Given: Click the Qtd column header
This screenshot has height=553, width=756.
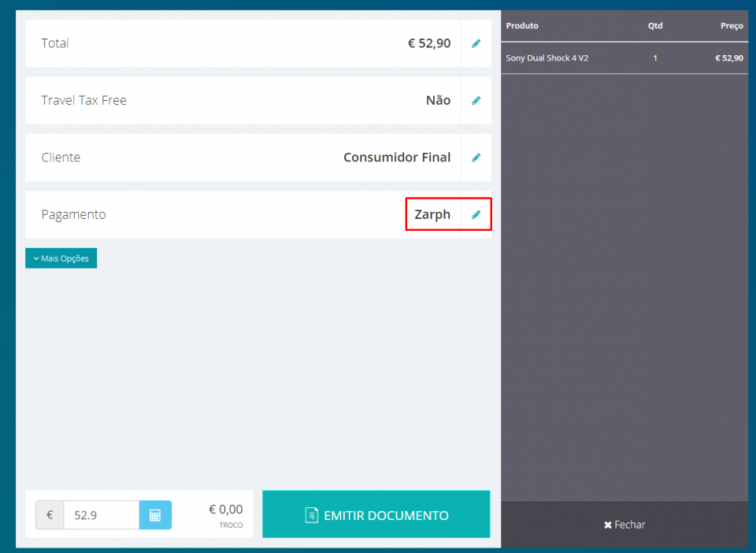Looking at the screenshot, I should tap(654, 26).
